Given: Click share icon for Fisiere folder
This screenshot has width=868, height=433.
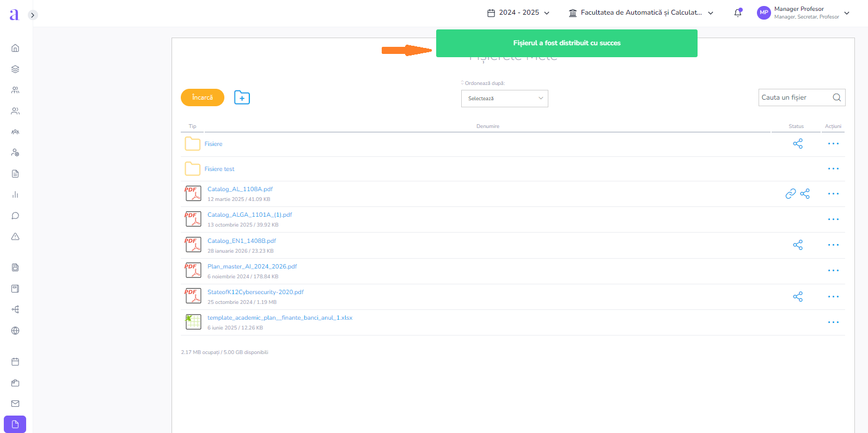Looking at the screenshot, I should (798, 144).
